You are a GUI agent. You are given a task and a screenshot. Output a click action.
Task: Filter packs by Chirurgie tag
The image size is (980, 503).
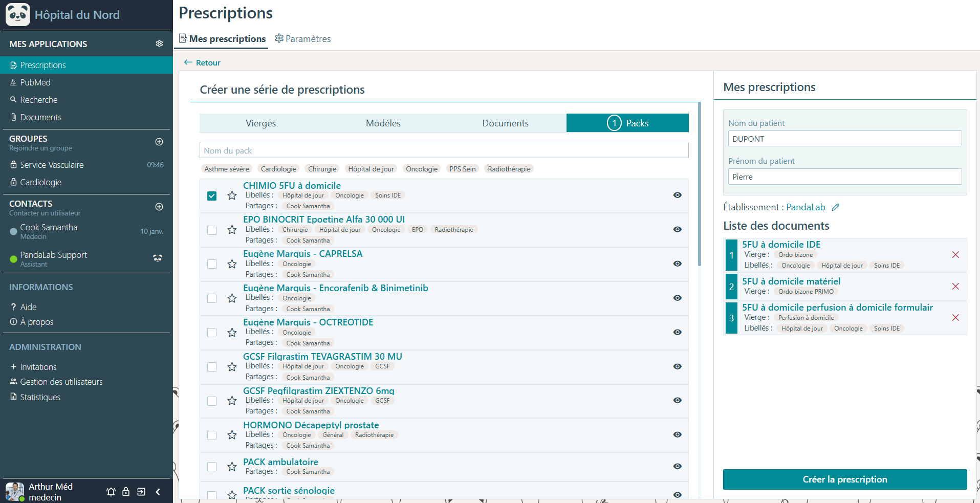[x=322, y=169]
